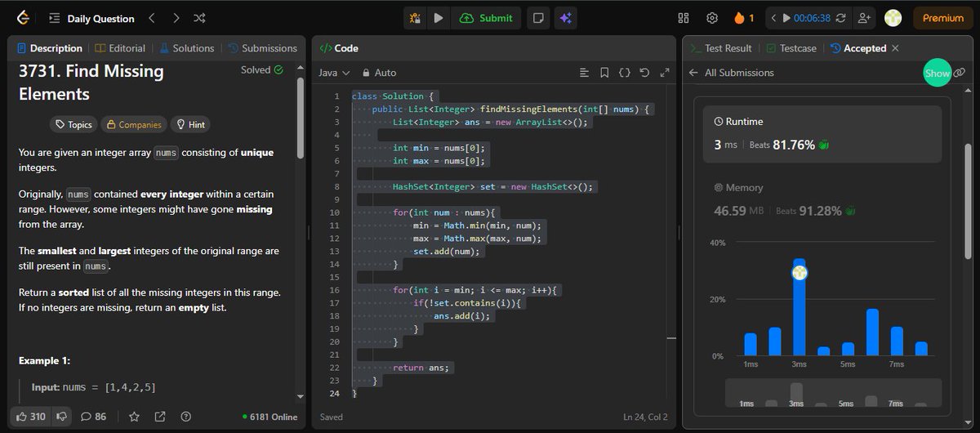Reset the timer with refresh icon
The width and height of the screenshot is (980, 433).
(x=841, y=18)
